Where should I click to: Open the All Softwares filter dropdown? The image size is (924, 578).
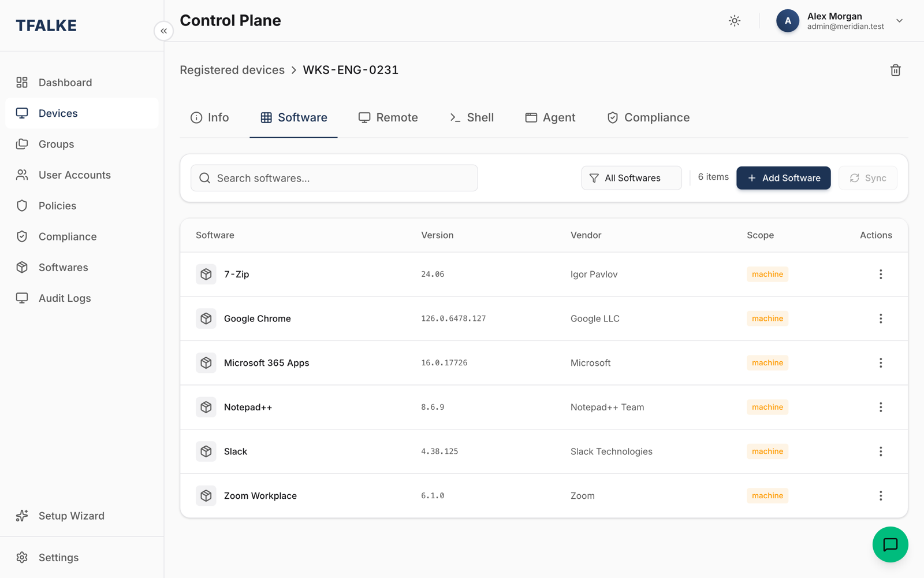[x=631, y=178]
